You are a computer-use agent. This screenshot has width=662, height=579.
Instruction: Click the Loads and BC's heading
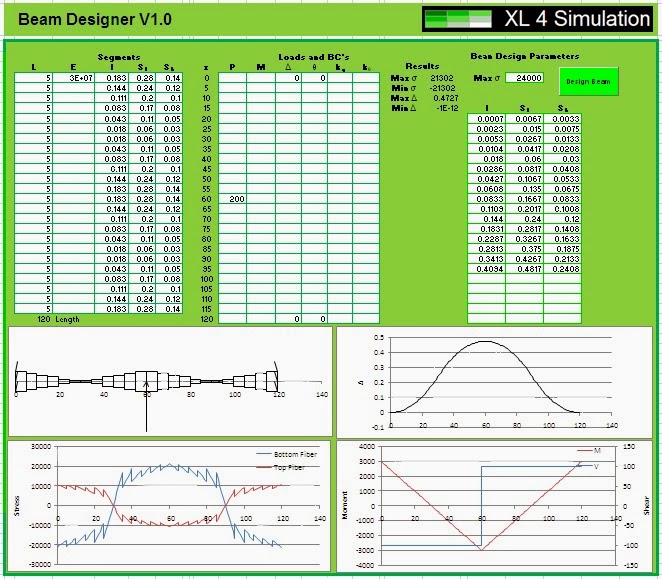coord(314,57)
